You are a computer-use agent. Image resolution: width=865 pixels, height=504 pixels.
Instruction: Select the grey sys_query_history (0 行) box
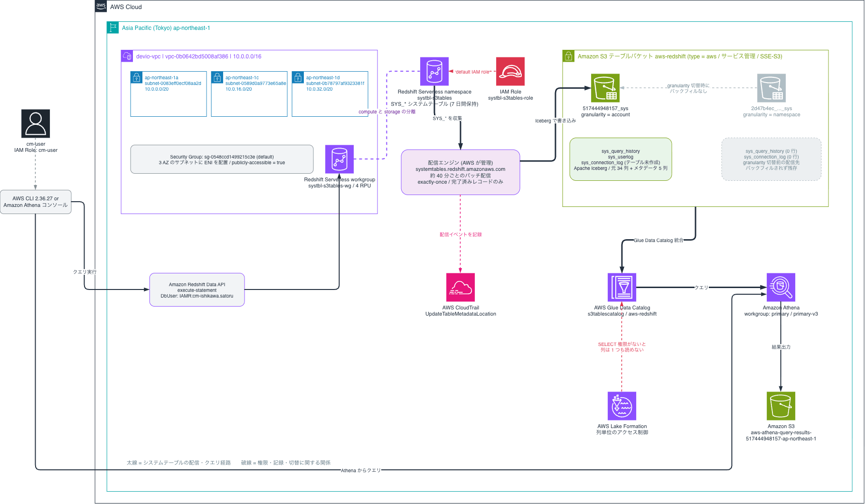coord(771,159)
